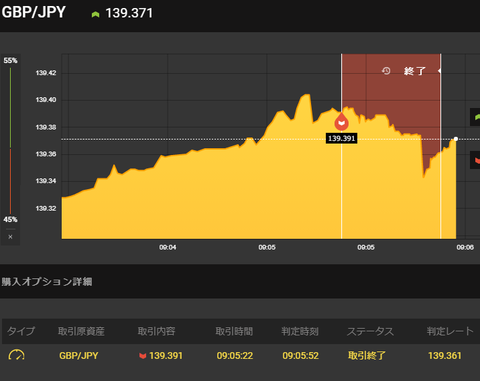Click the 取引原資産 column header
The height and width of the screenshot is (381, 480).
coord(81,331)
